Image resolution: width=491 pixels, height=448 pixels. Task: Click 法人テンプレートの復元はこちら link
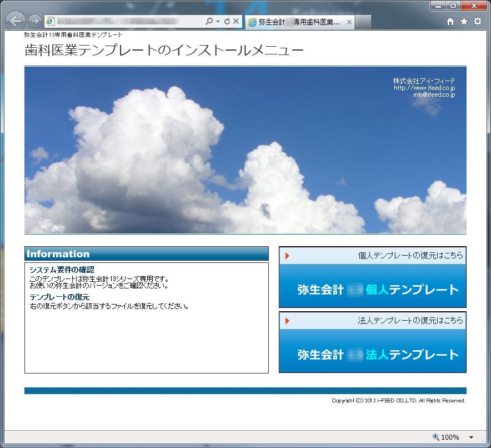410,321
